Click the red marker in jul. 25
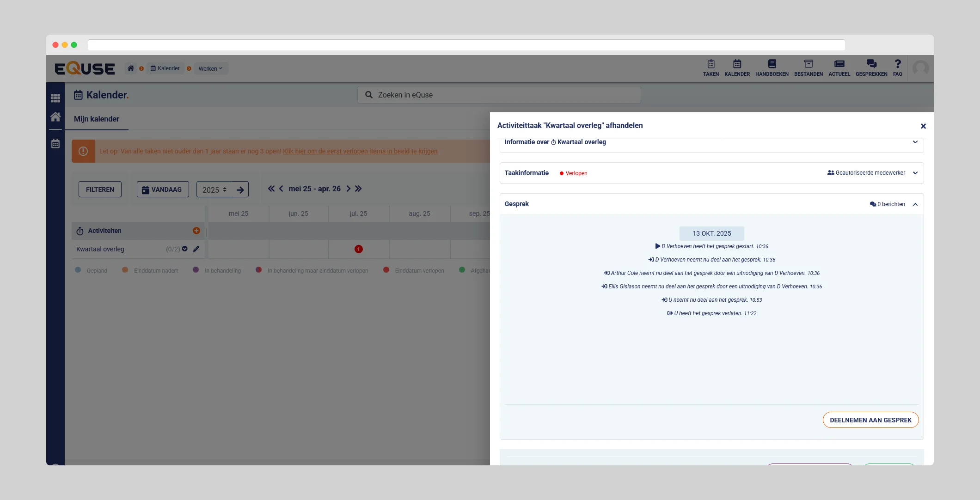This screenshot has height=500, width=980. pyautogui.click(x=358, y=249)
